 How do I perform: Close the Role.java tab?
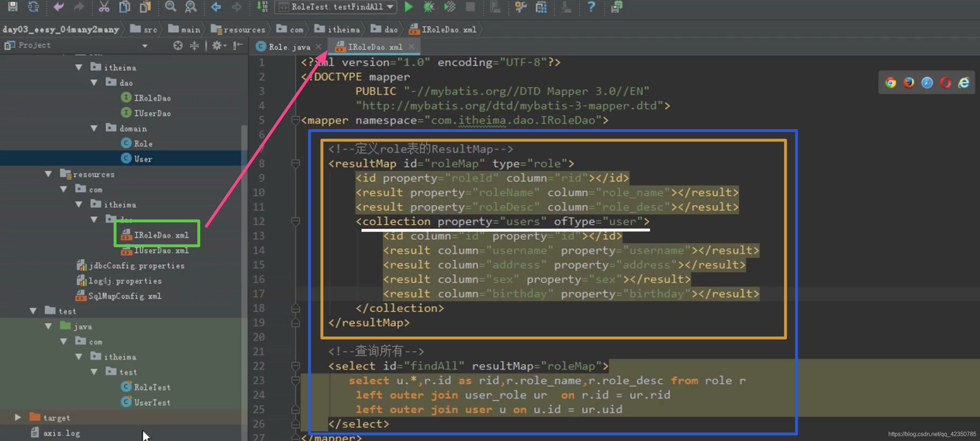pos(319,47)
